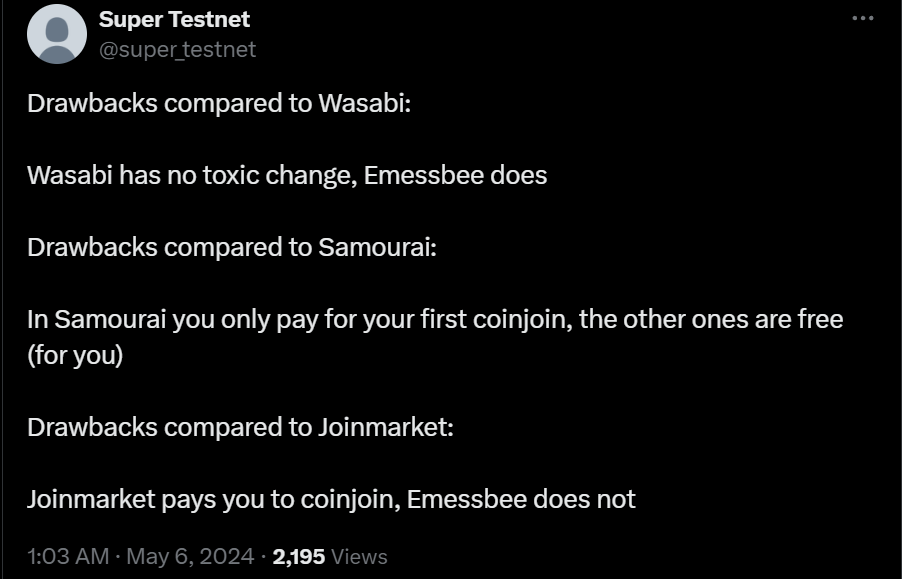Open the three-dot more options menu
Screen dimensions: 902x579
(x=862, y=18)
